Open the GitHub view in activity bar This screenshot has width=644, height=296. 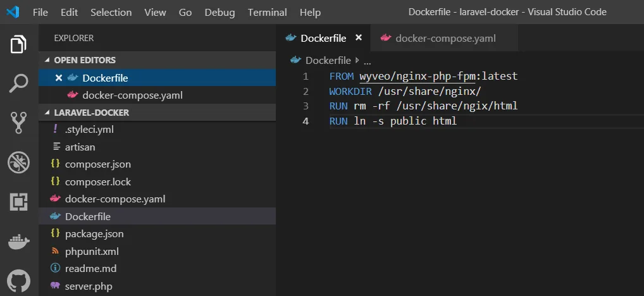point(18,281)
